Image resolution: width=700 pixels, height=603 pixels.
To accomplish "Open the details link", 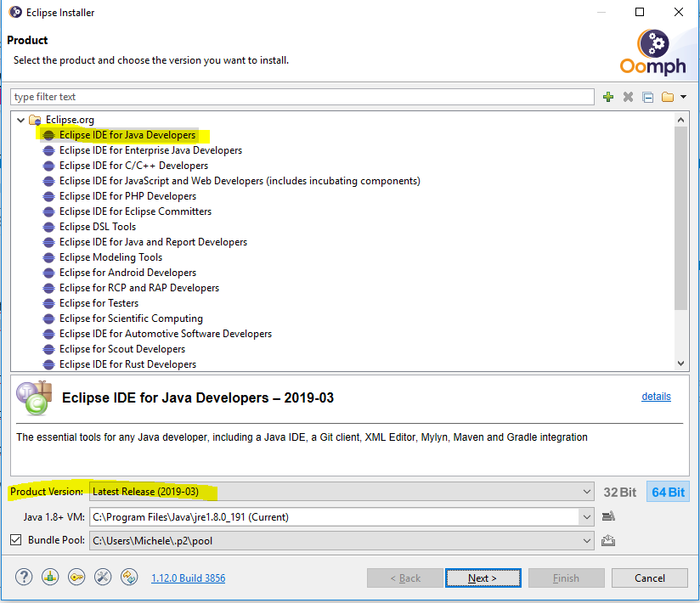I will [x=656, y=397].
